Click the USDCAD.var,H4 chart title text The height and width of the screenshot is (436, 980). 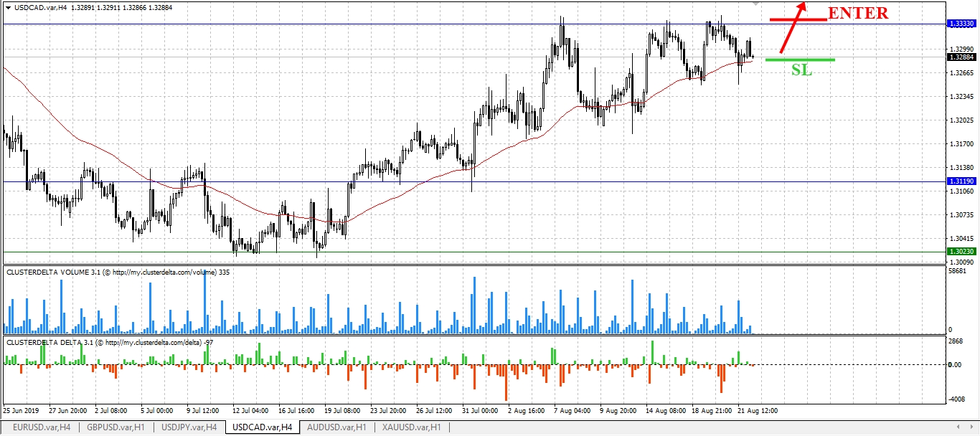(x=40, y=7)
